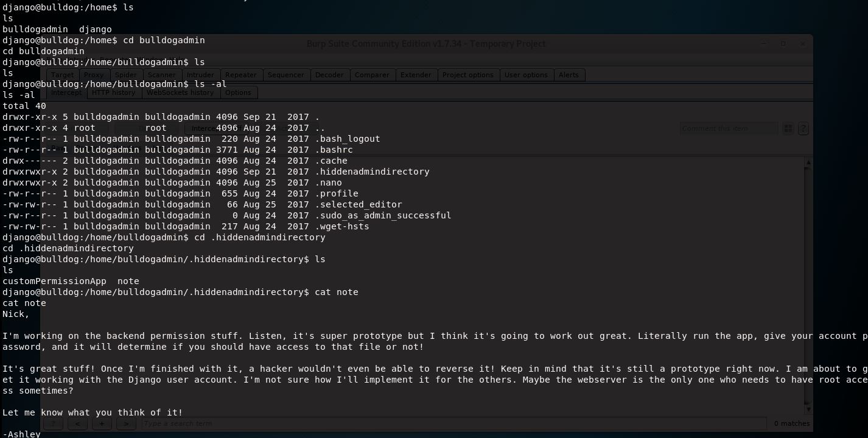Open the WebSockets history sub-tab

[180, 92]
